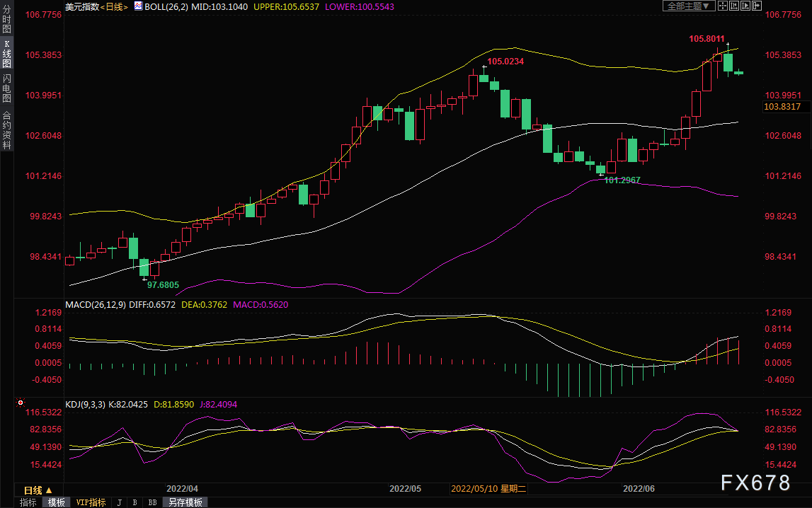Screen dimensions: 812x508
Task: Click the 2022/06 time axis label
Action: pyautogui.click(x=639, y=489)
